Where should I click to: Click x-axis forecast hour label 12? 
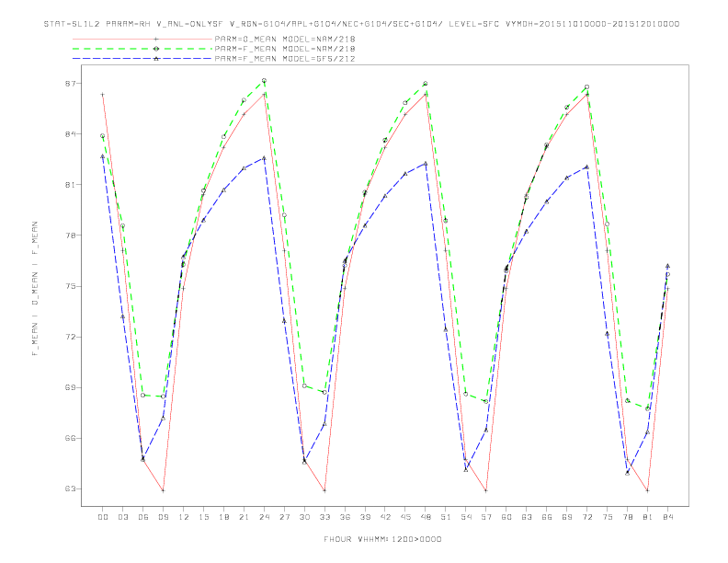(x=184, y=517)
